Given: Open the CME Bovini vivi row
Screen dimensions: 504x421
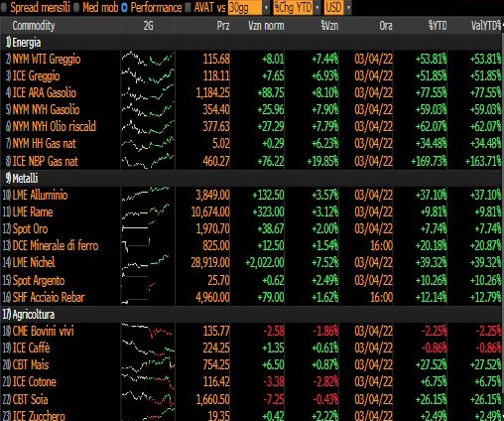Looking at the screenshot, I should (x=252, y=331).
